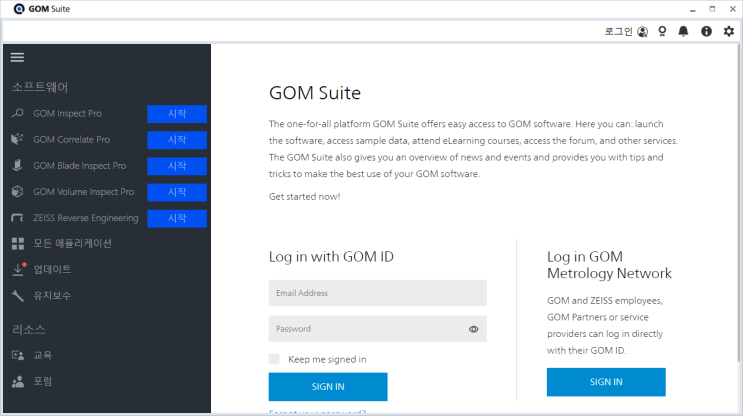This screenshot has width=743, height=416.
Task: Open 포럼 under 리소스
Action: click(43, 381)
